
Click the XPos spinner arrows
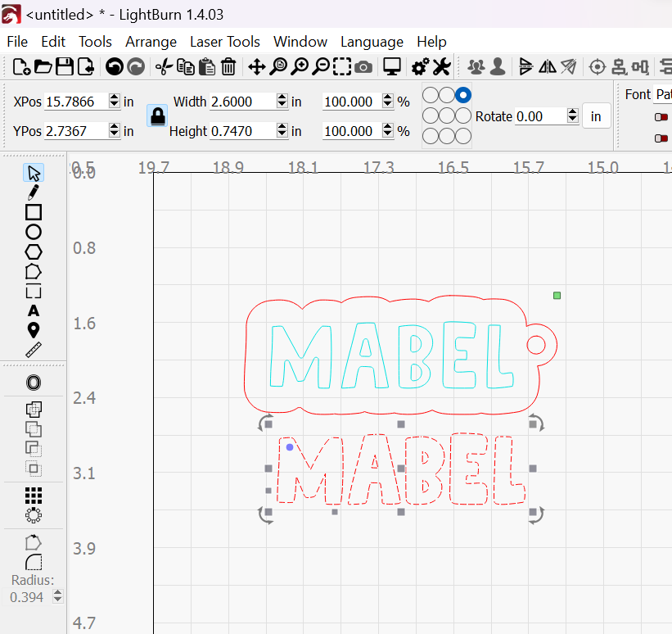[114, 102]
